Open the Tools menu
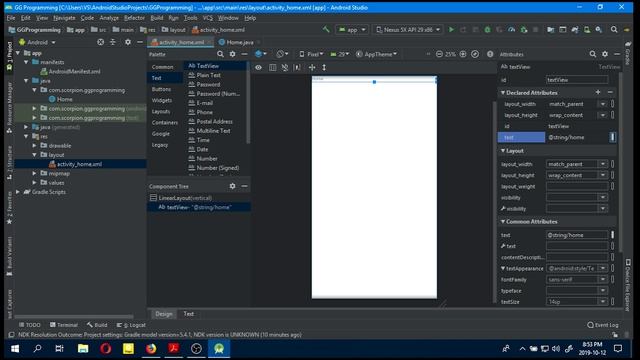Viewport: 640px width, 360px height. pos(190,18)
